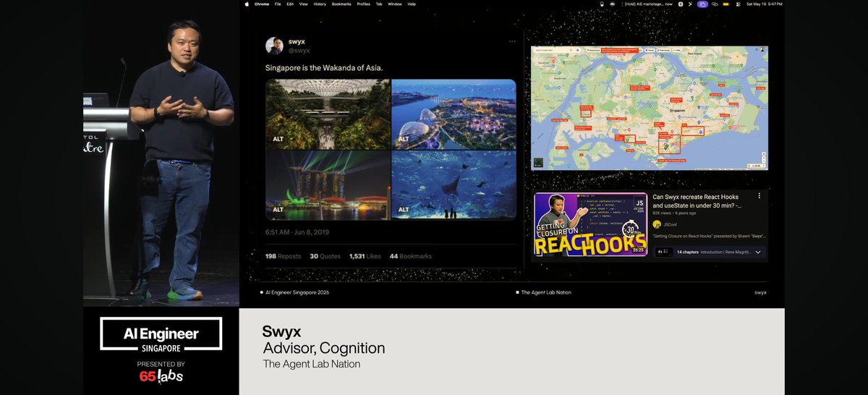Viewport: 868px width, 395px height.
Task: Click slide footer AI Engineer Singapore 2026
Action: pos(297,292)
